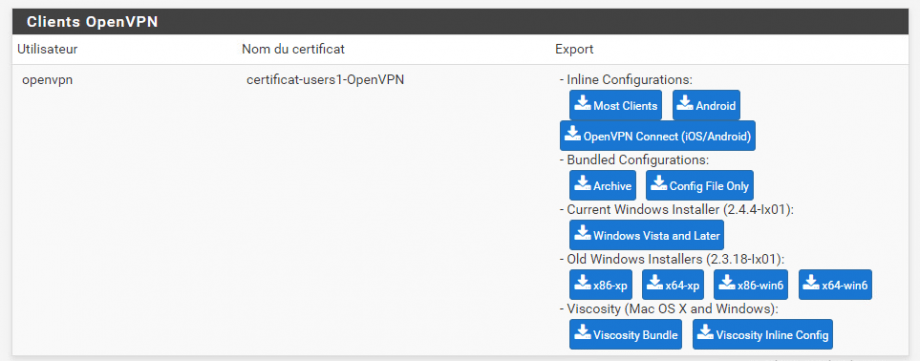Download the x64-win6 installer

(x=836, y=285)
